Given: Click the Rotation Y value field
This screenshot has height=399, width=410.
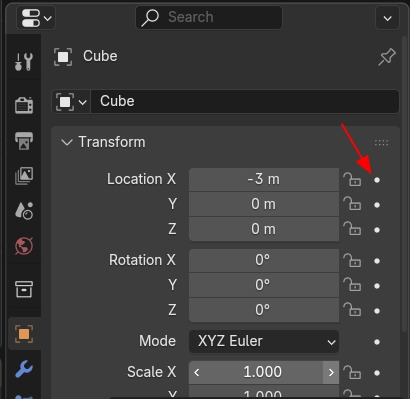Looking at the screenshot, I should [264, 285].
